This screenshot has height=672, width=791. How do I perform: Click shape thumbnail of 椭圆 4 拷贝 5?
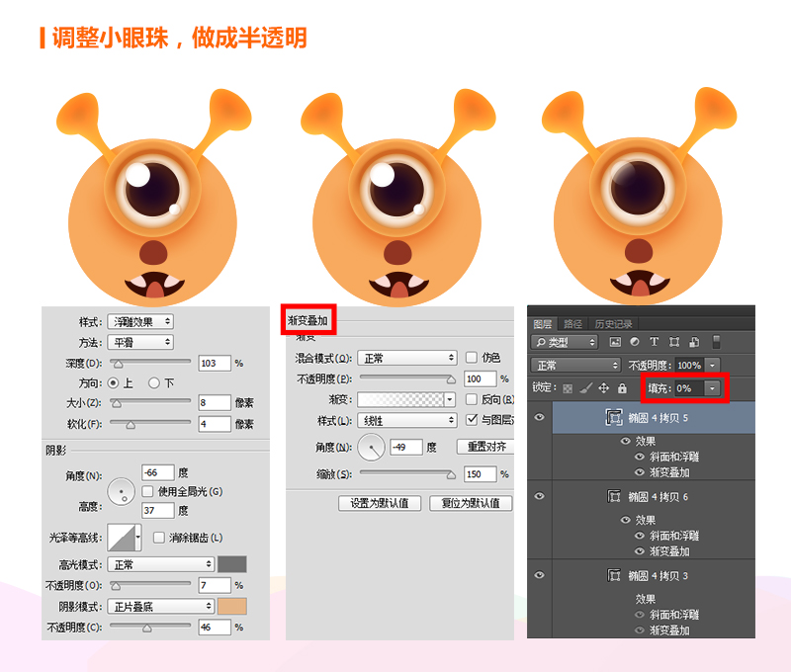[614, 417]
